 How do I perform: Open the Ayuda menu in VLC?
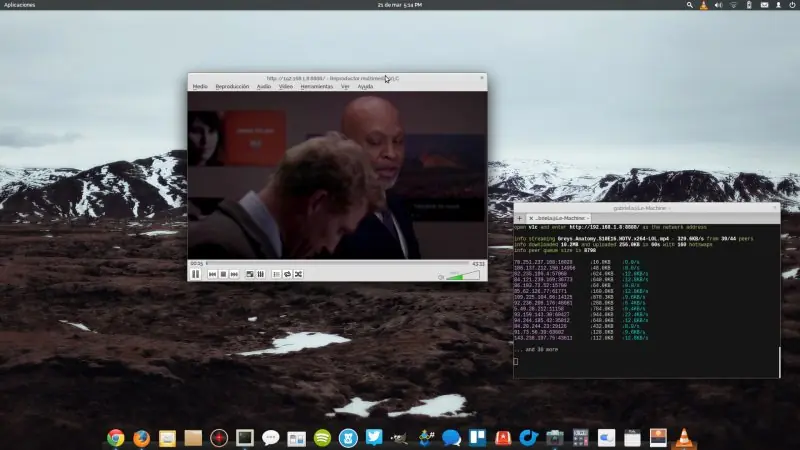point(365,87)
